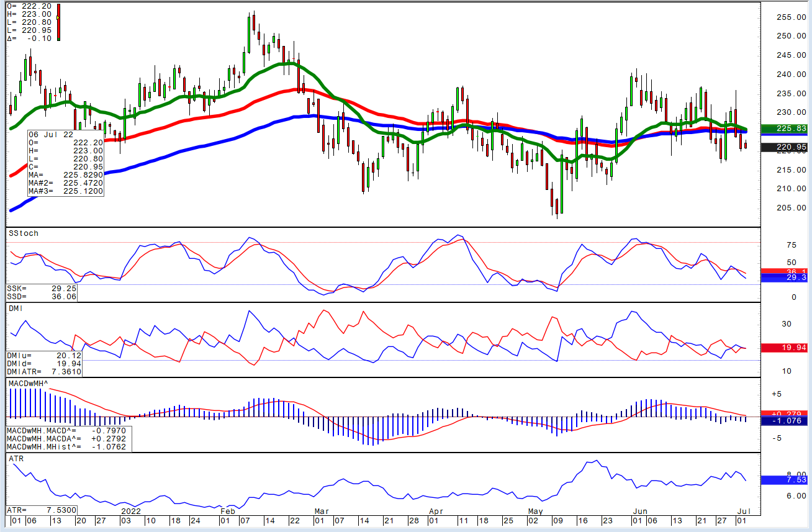Click the "MA#2= 225.4720" reading
812x532 pixels.
point(65,184)
